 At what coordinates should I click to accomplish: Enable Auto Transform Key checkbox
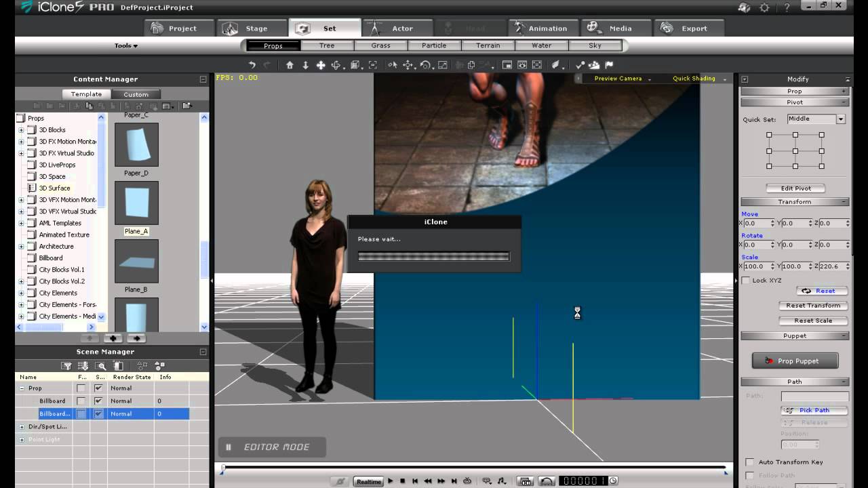pos(749,462)
